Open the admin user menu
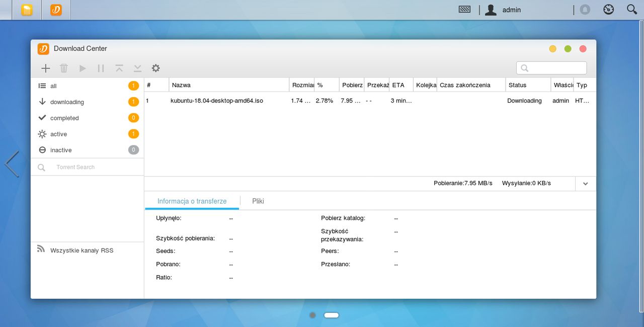This screenshot has height=327, width=644. pos(503,10)
